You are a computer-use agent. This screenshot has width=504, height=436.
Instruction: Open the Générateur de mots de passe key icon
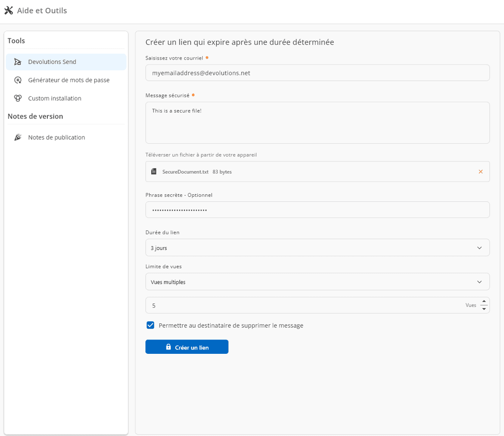click(x=18, y=80)
